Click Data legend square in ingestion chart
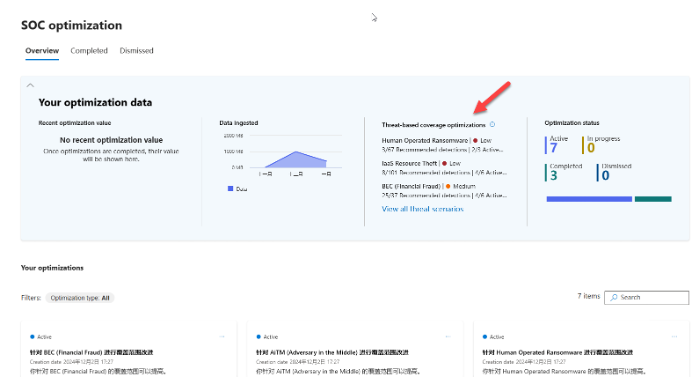The width and height of the screenshot is (695, 380). click(230, 189)
